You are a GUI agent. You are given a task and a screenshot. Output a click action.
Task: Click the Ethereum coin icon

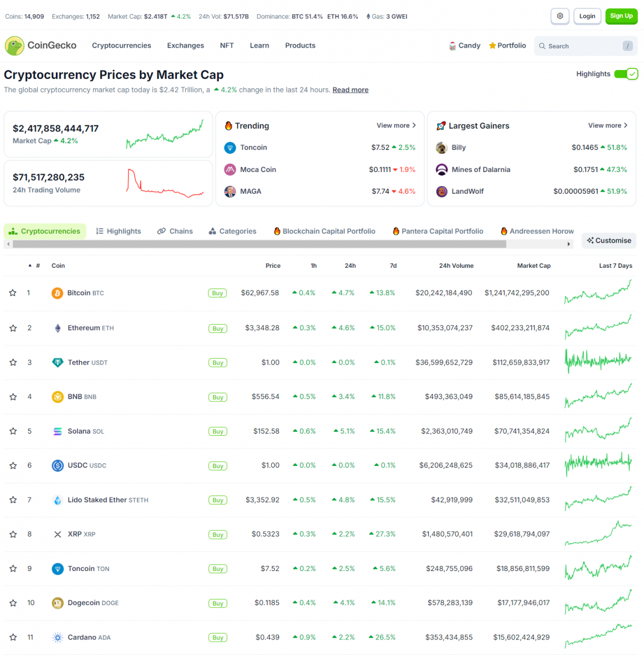[x=57, y=328]
